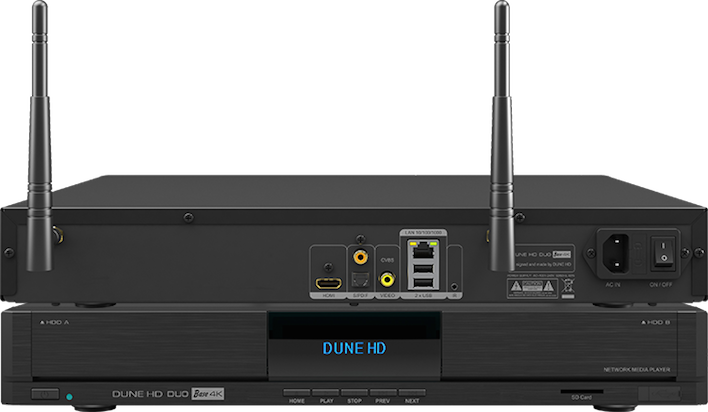Click the blue DUNE HD display text
Screen dimensions: 708x412
click(x=354, y=348)
